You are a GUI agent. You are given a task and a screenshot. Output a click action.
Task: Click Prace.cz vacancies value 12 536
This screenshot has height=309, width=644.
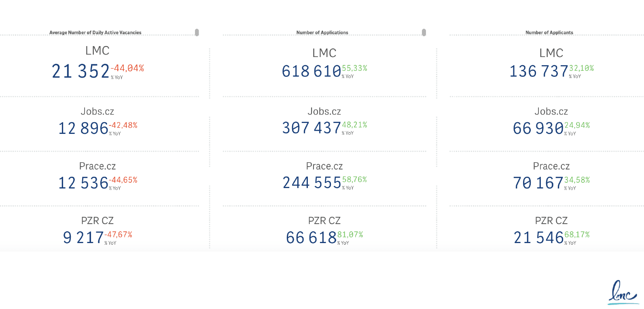click(x=83, y=183)
